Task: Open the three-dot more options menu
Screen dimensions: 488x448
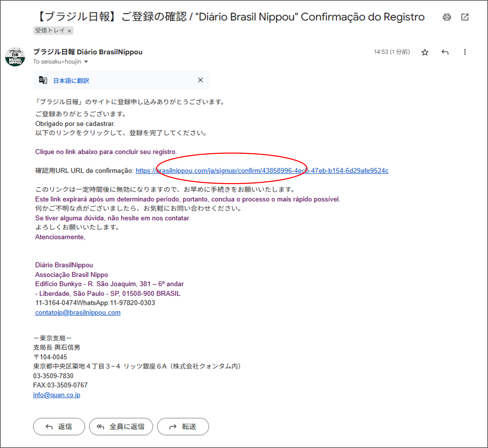Action: pos(465,52)
